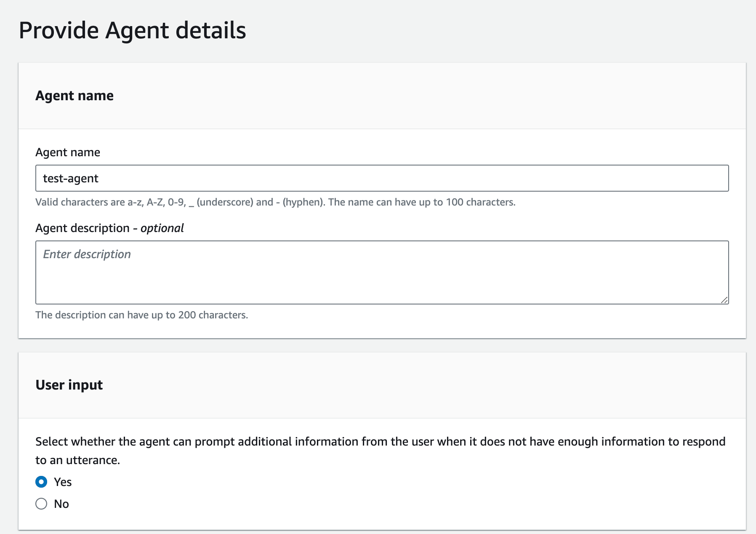The image size is (756, 534).
Task: Click the Agent name input field
Action: point(379,178)
